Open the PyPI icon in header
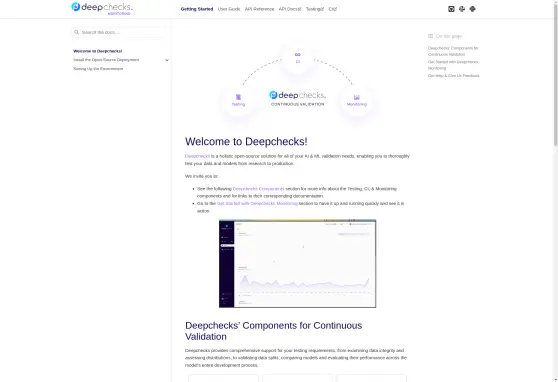 (x=473, y=9)
